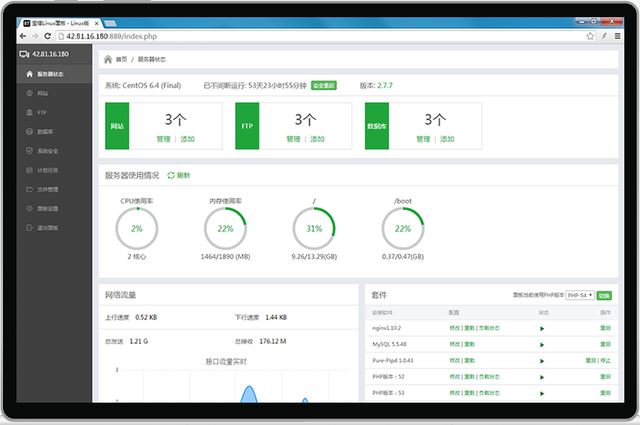Go to 文件管理 in the sidebar

pos(48,189)
